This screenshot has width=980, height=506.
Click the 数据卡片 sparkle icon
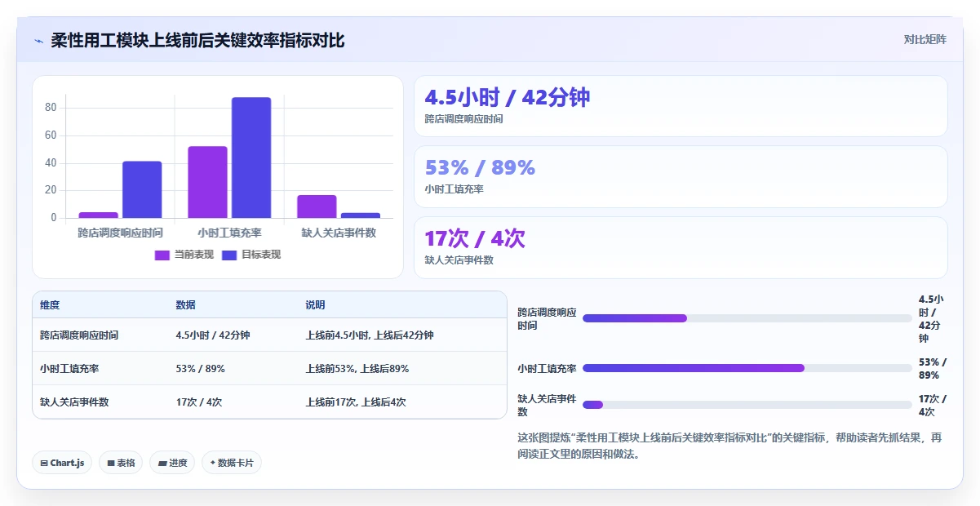coord(213,463)
